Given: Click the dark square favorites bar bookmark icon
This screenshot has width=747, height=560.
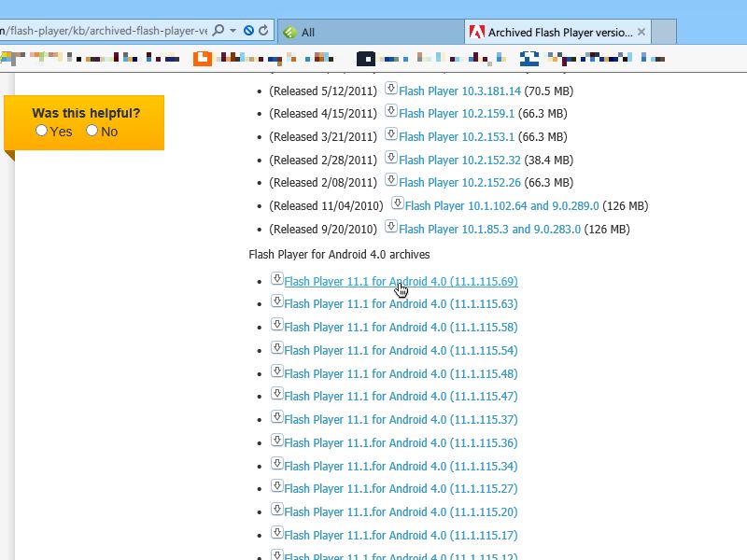Looking at the screenshot, I should coord(366,59).
